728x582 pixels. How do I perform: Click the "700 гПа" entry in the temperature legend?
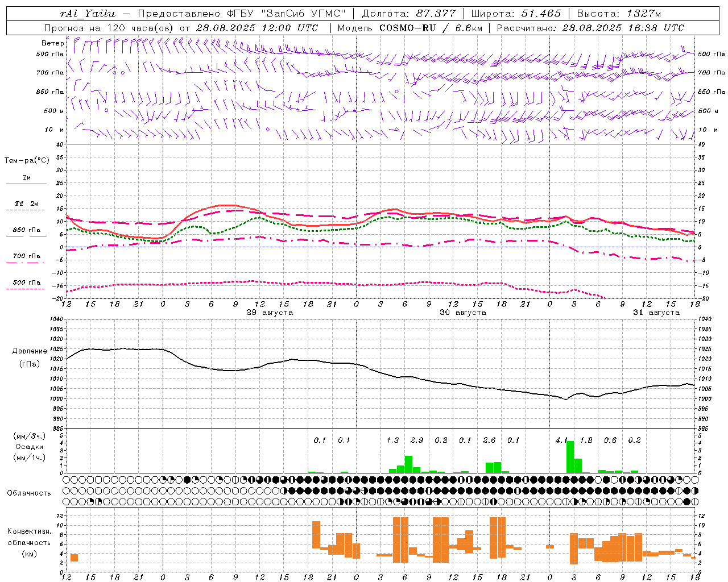[x=27, y=256]
